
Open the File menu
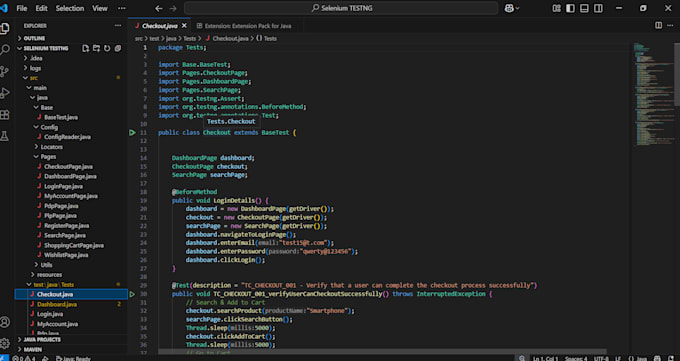[x=22, y=8]
